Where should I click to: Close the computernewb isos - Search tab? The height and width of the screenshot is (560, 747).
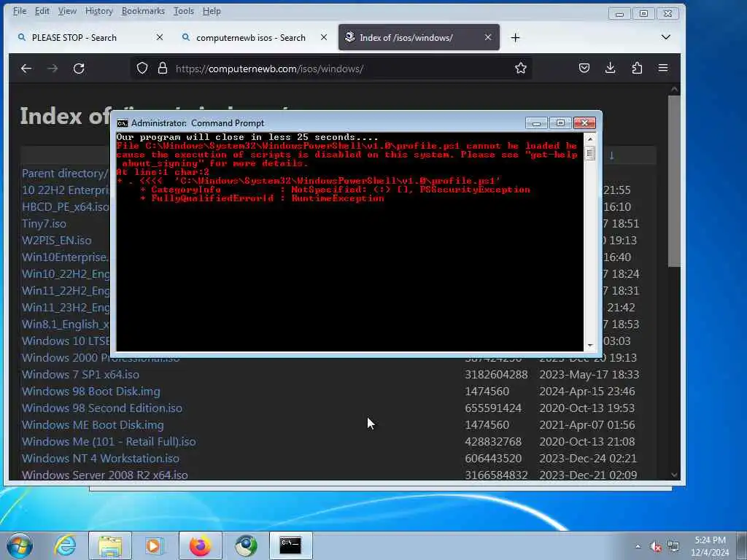[324, 37]
